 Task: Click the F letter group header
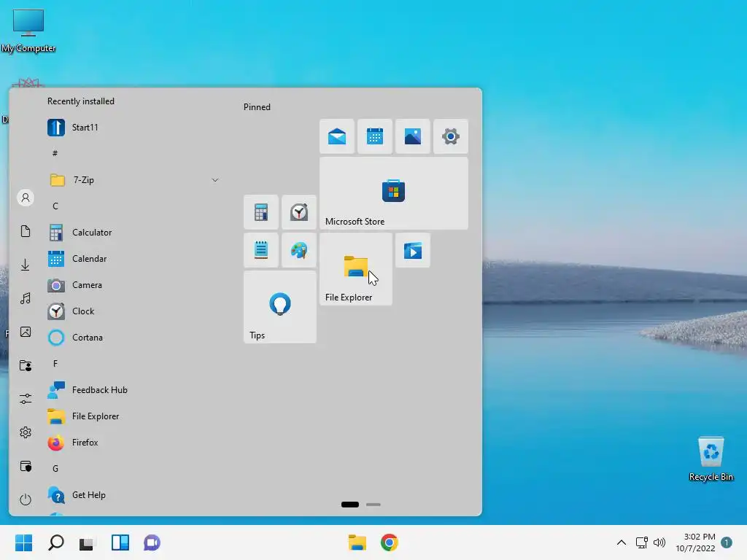click(x=55, y=363)
